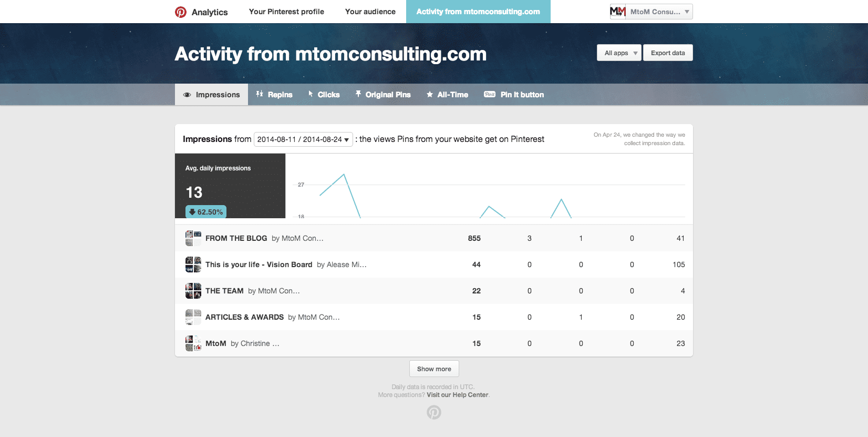Click the Show more button
Screen dimensions: 868x437
434,369
